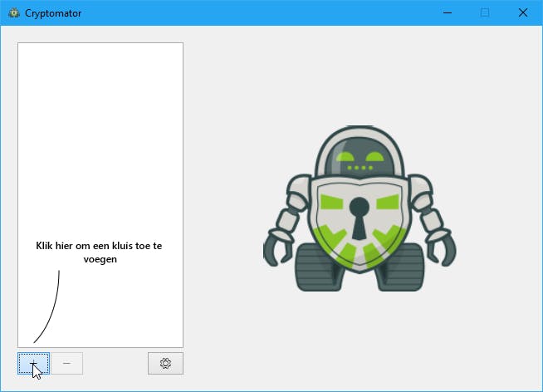Minimize the Cryptomator window
This screenshot has width=543, height=392.
point(448,12)
